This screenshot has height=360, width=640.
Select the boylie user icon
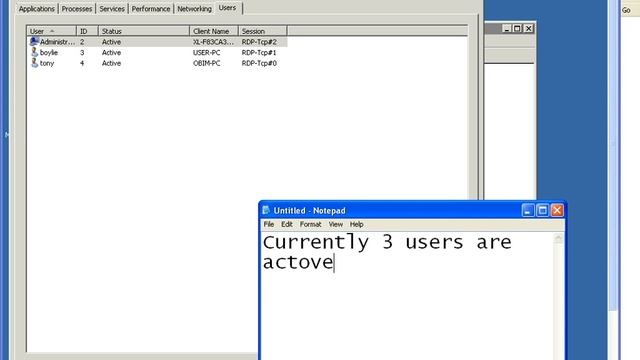[x=34, y=52]
